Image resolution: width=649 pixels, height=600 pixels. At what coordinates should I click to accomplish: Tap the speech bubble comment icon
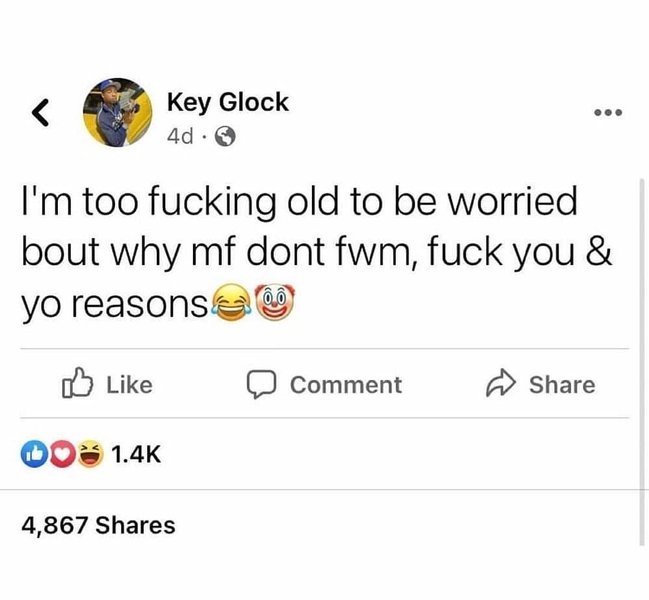(261, 384)
